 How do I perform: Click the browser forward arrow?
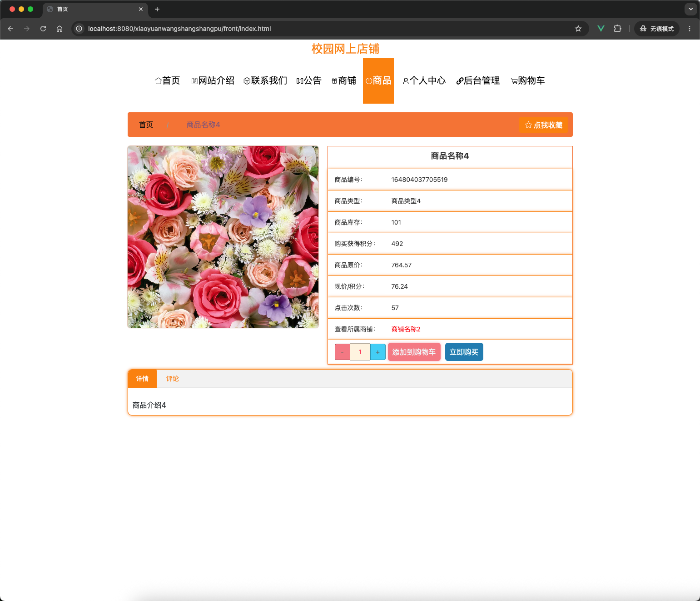click(27, 29)
